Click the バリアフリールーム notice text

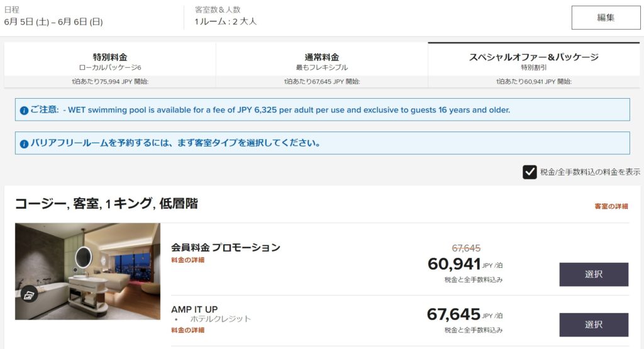pyautogui.click(x=175, y=143)
